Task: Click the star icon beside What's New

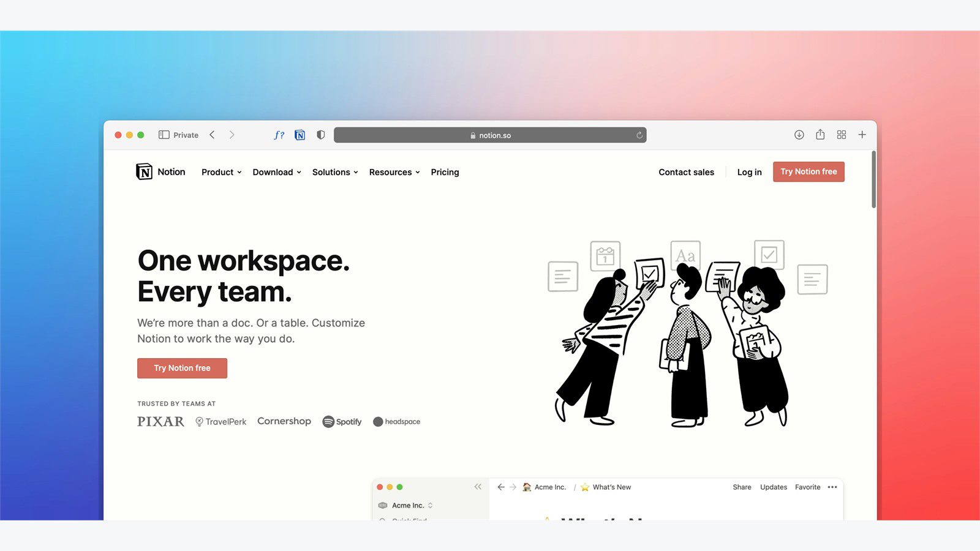Action: [x=585, y=487]
